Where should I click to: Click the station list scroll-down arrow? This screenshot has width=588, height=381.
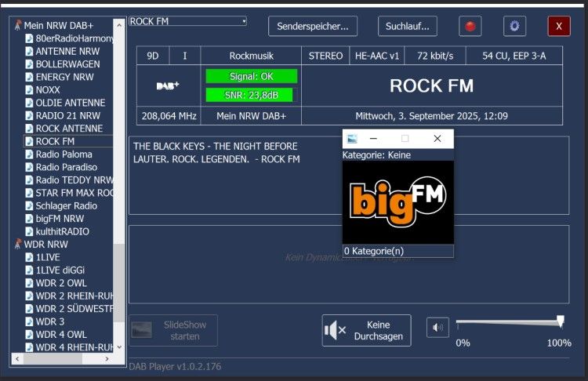(119, 348)
